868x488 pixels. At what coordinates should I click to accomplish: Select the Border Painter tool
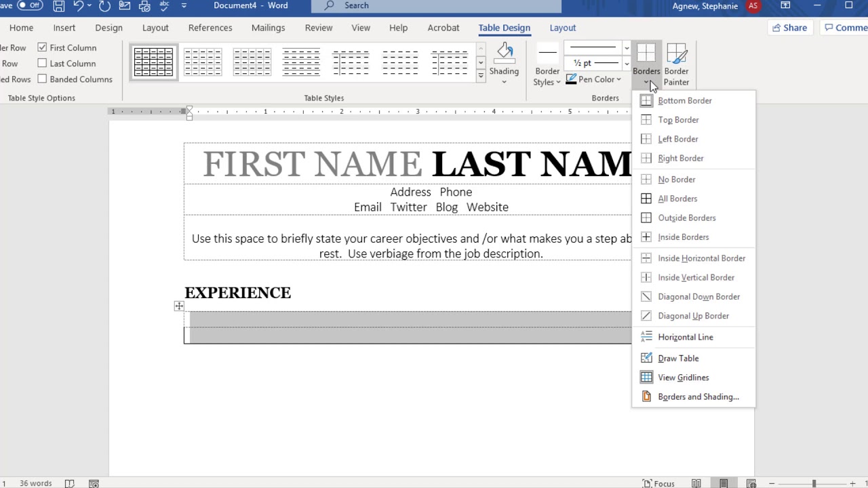(x=676, y=65)
